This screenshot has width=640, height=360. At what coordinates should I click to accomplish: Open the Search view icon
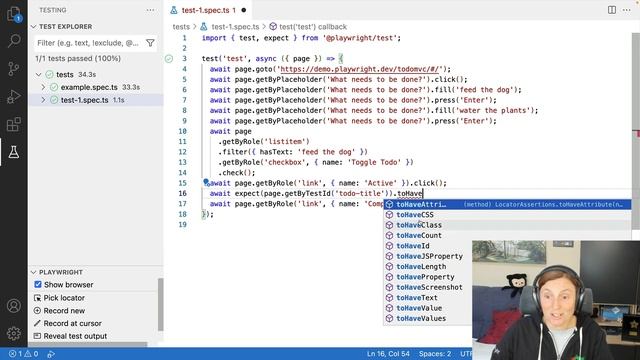click(x=14, y=41)
